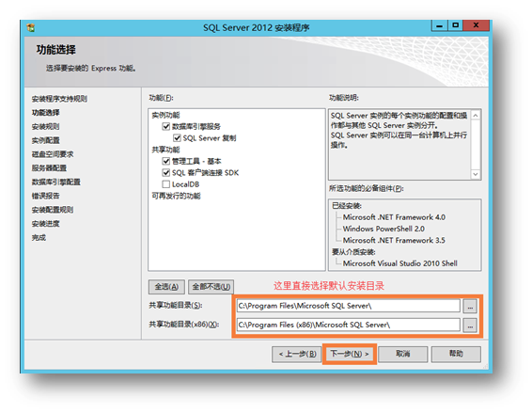Screen dimensions: 532x413
Task: Click scroll up arrow in feature description
Action: [x=476, y=116]
